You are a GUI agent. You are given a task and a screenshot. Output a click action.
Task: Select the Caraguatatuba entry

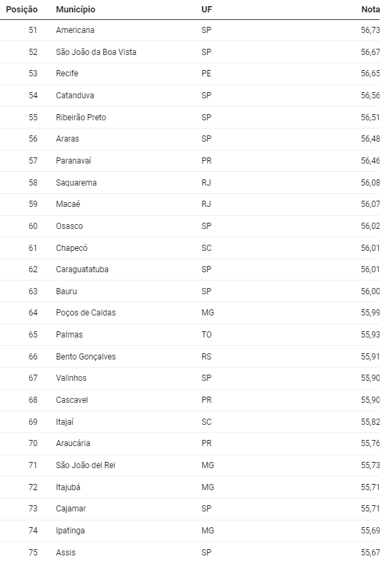(x=82, y=269)
